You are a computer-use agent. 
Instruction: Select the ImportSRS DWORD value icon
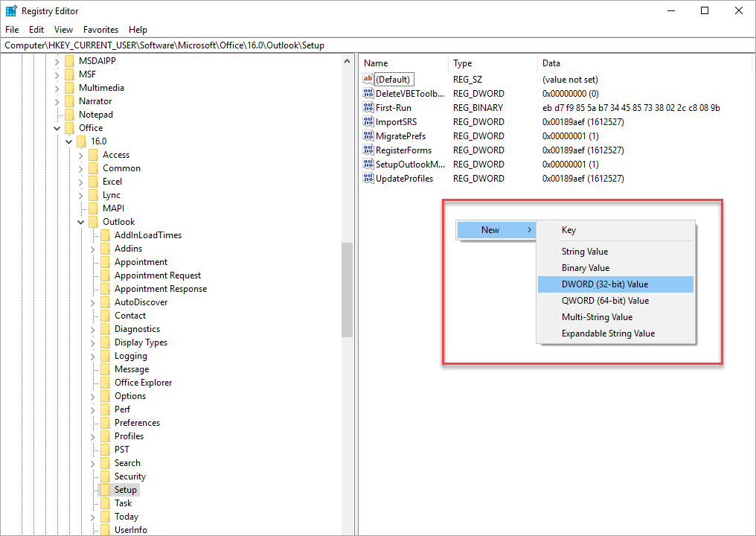click(x=368, y=122)
